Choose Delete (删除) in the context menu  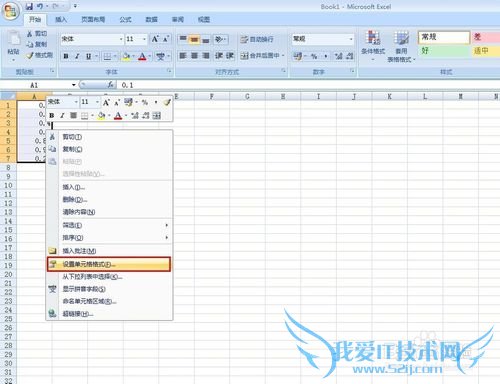109,200
